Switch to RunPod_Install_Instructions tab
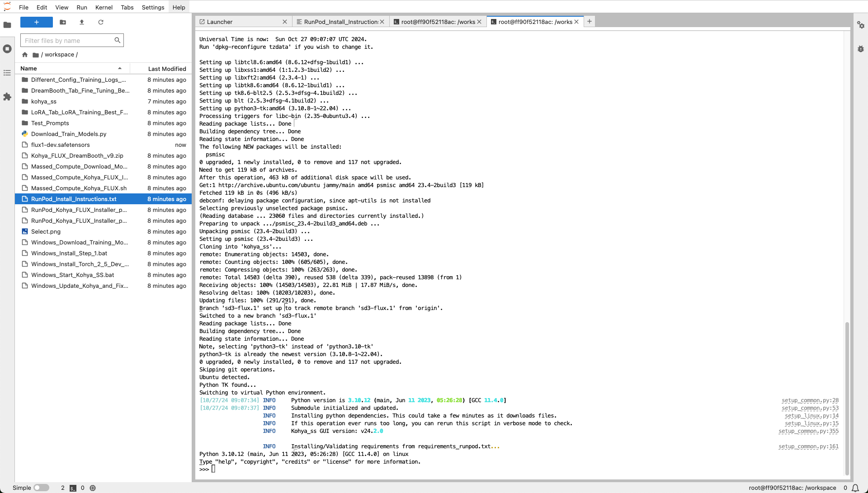 (340, 22)
